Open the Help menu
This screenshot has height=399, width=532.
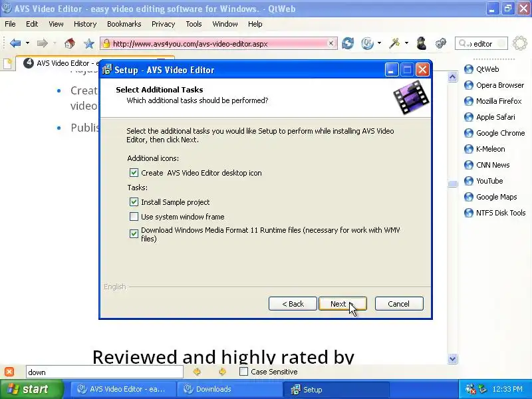point(255,24)
